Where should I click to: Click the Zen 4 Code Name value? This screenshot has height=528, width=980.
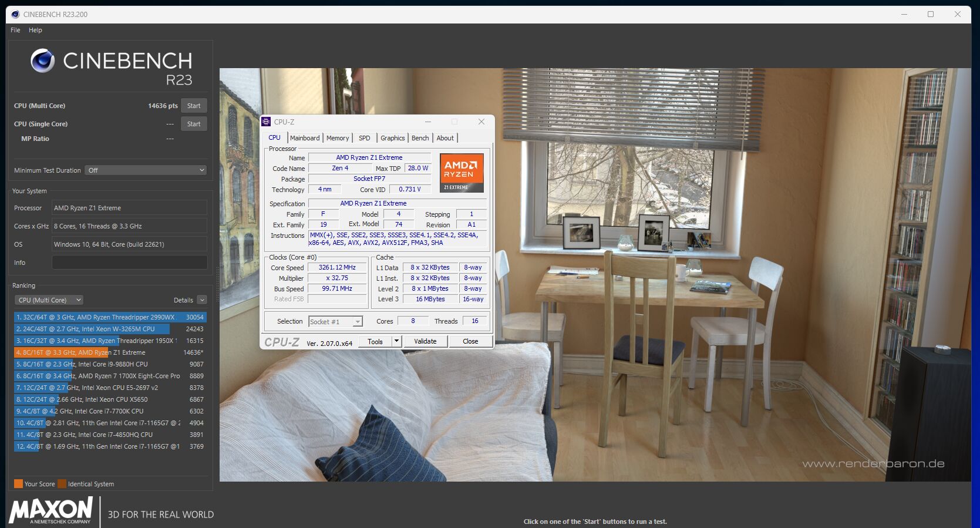click(x=340, y=168)
